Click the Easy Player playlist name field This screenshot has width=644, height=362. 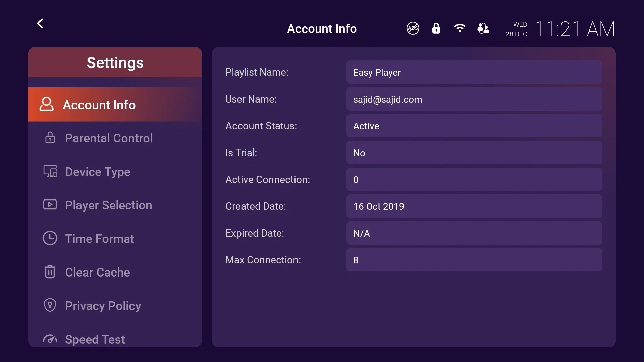[x=474, y=72]
